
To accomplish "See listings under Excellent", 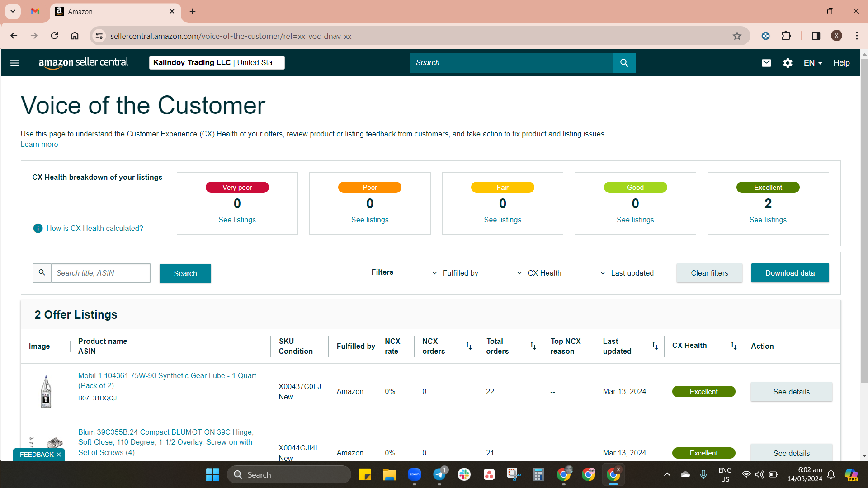I will (768, 220).
